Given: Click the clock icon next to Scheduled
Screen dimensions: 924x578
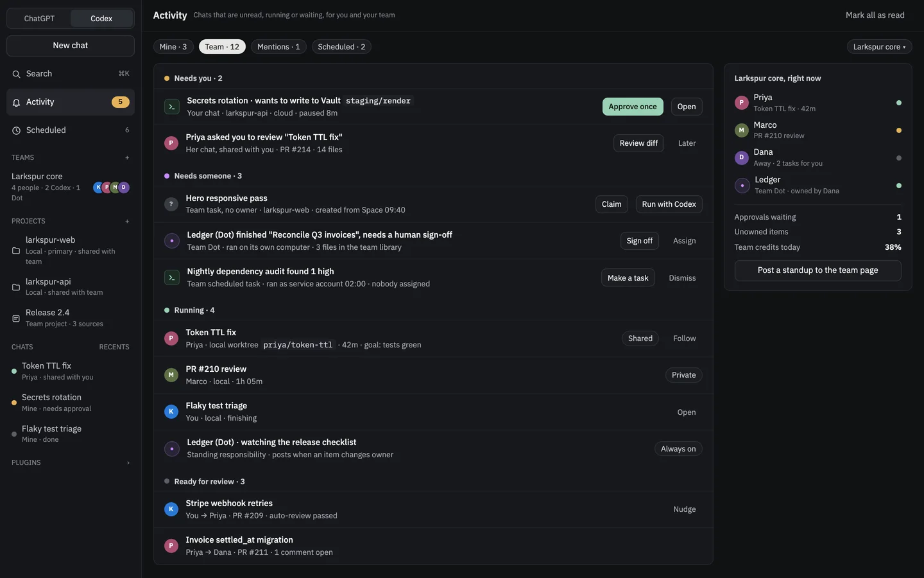Looking at the screenshot, I should [17, 130].
